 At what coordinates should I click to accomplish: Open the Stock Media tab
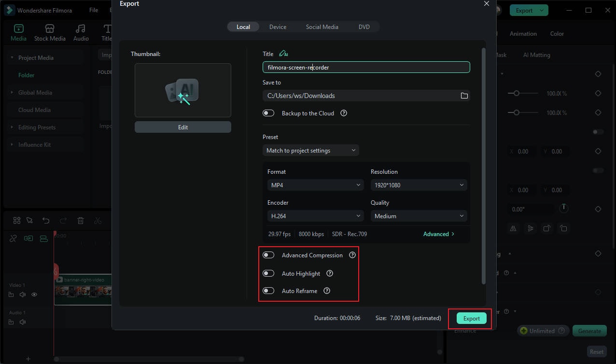(50, 32)
